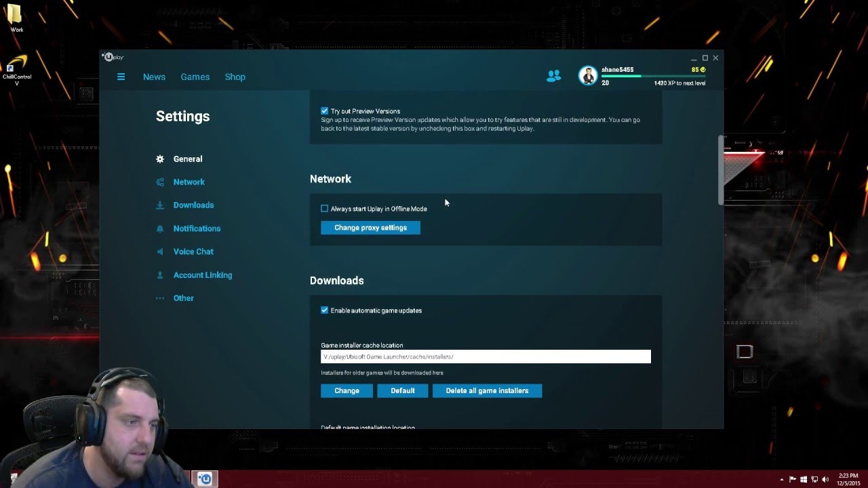Select Account Linking settings section

point(203,275)
